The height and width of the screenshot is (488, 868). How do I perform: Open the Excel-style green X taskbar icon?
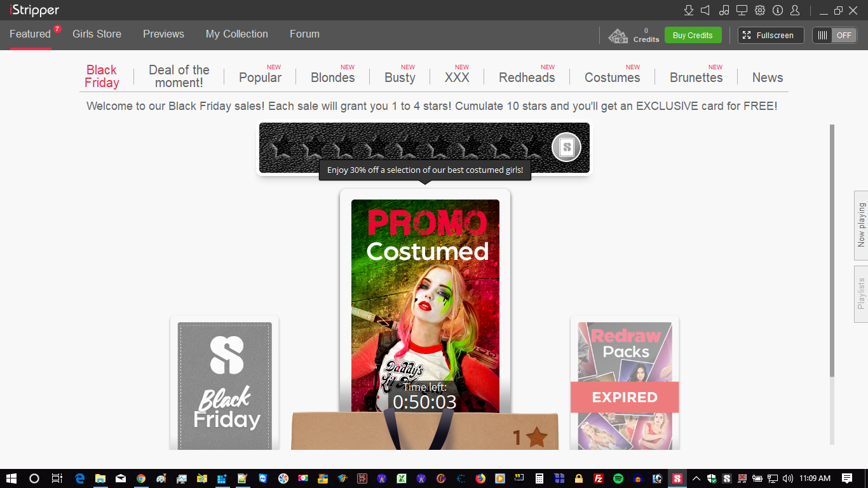(x=401, y=478)
